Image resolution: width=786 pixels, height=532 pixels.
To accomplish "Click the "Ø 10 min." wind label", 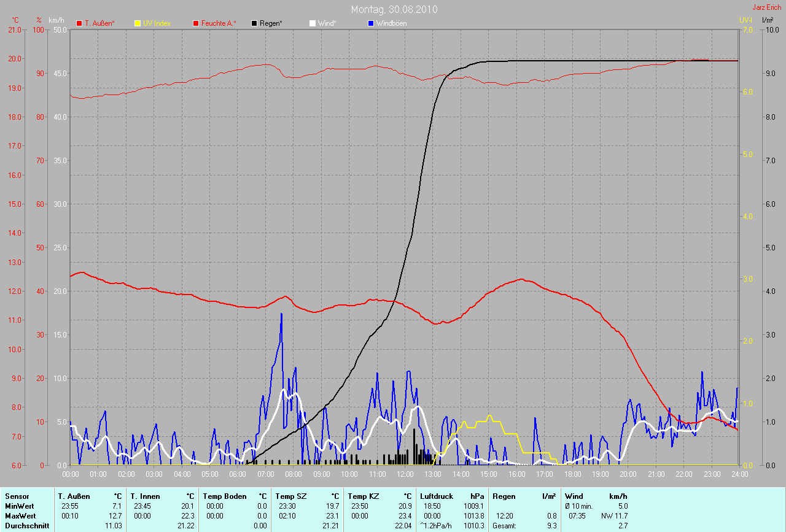I will coord(579,506).
